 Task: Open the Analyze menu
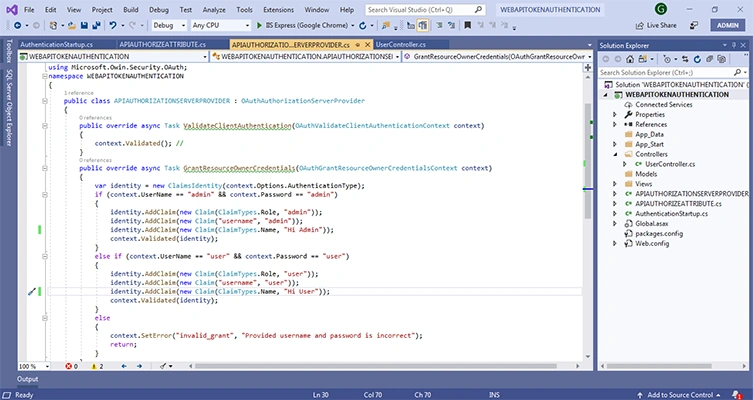[x=214, y=10]
